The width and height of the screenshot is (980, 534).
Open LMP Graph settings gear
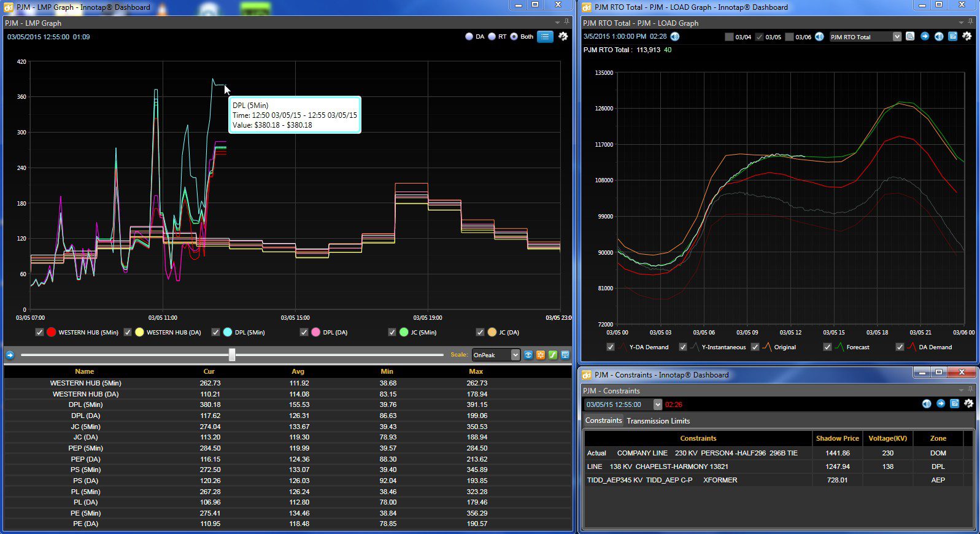point(563,37)
